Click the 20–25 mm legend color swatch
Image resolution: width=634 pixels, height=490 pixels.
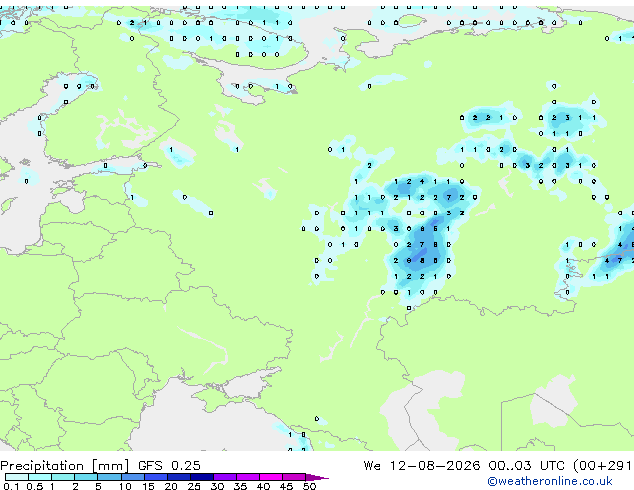179,477
